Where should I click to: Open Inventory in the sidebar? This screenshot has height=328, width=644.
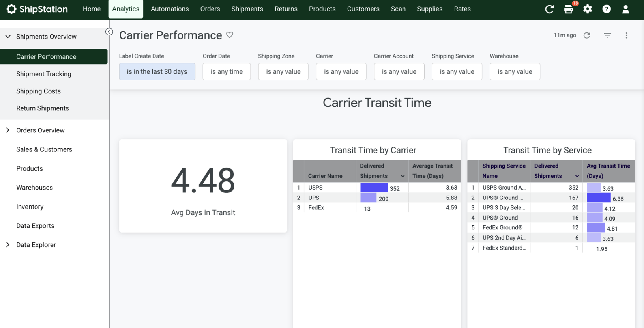tap(30, 207)
